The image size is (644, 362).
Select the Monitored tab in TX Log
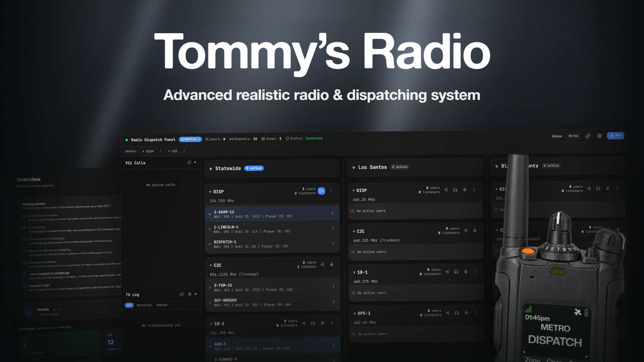point(144,305)
